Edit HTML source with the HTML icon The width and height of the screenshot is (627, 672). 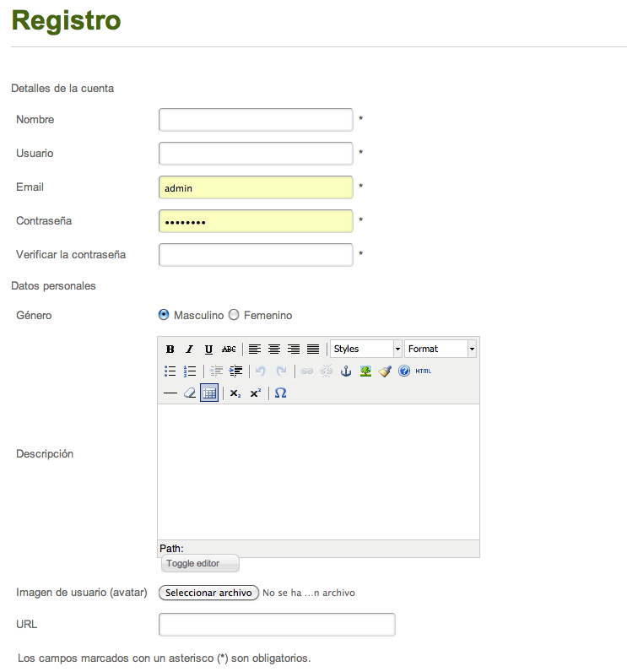(x=423, y=371)
